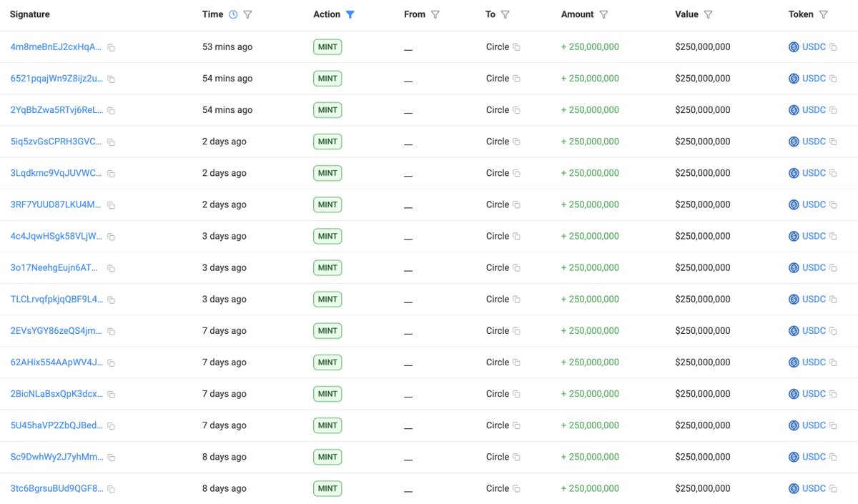Copy the Circle address in first row
The width and height of the screenshot is (858, 504).
pos(516,47)
